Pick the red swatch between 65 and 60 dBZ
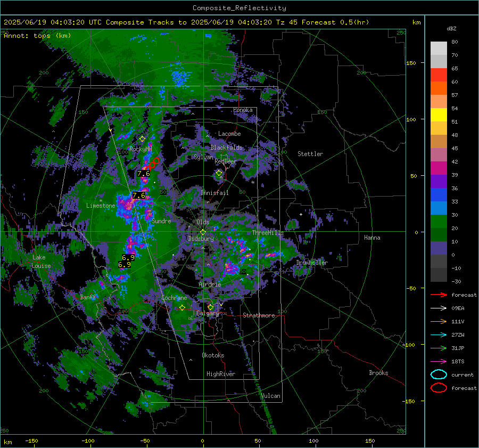The height and width of the screenshot is (448, 479). pos(439,75)
